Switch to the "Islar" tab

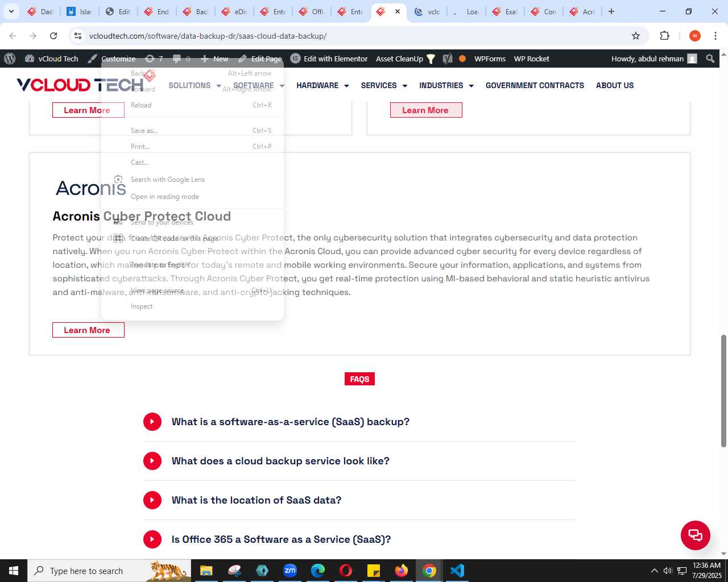point(80,11)
